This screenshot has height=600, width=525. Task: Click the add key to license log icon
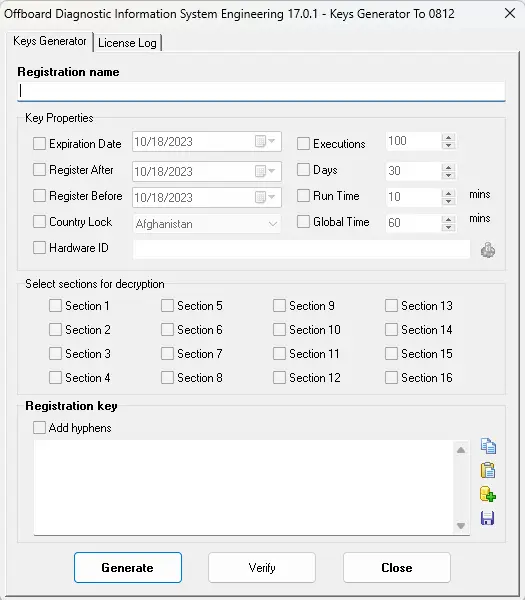[488, 494]
